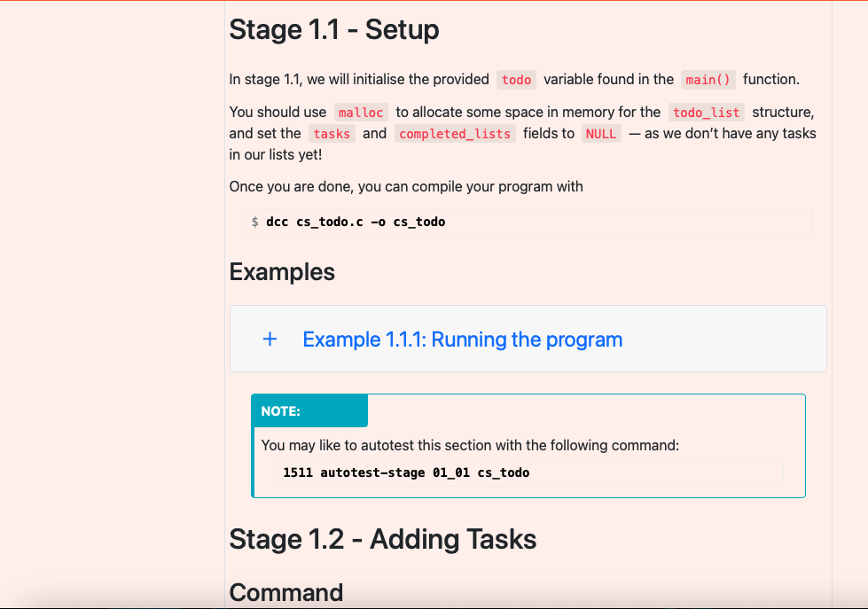The width and height of the screenshot is (868, 609).
Task: Click the red "NULL" code highlight
Action: [600, 133]
